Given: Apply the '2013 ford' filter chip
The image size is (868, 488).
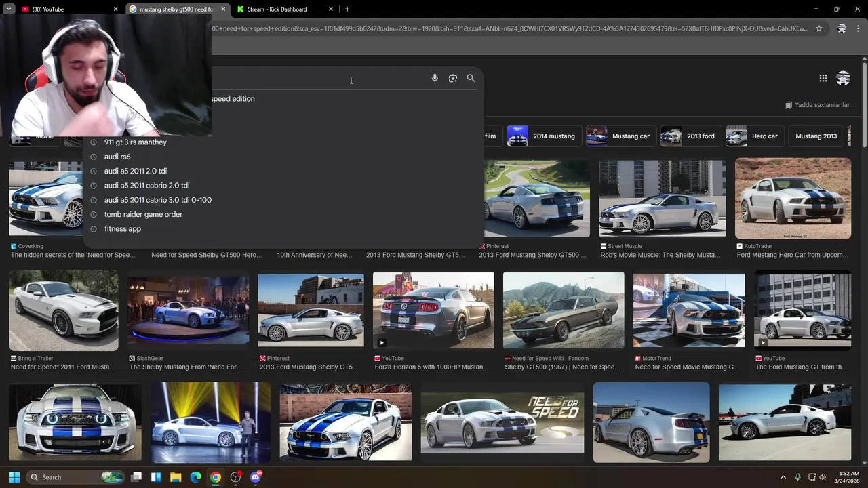Looking at the screenshot, I should point(690,136).
